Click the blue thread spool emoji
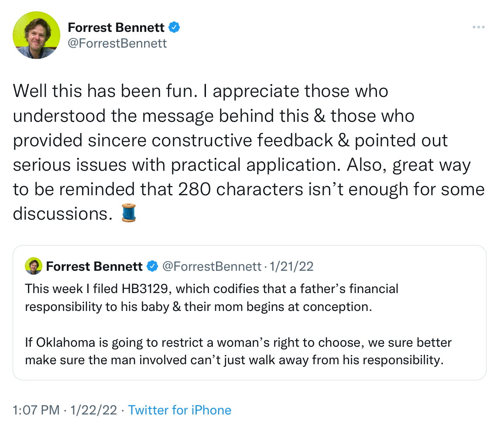The height and width of the screenshot is (428, 504). pos(129,213)
